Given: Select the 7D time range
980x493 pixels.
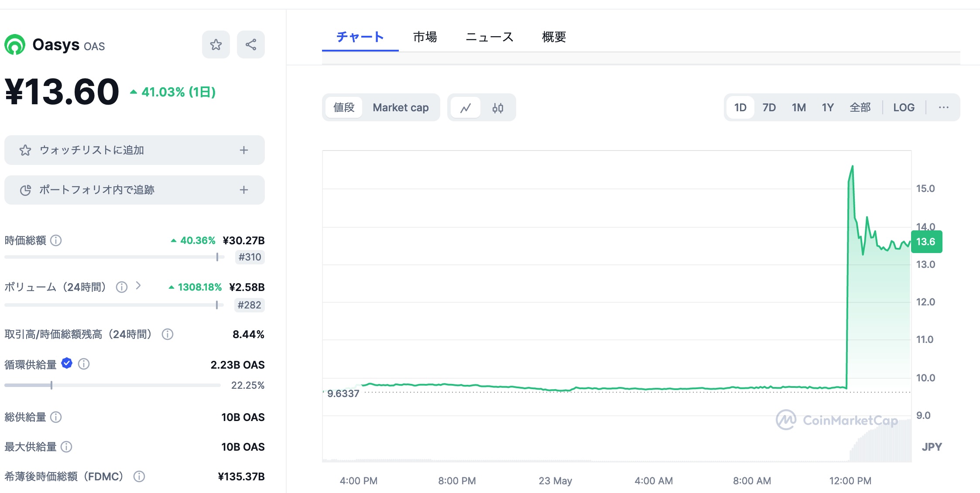Looking at the screenshot, I should pyautogui.click(x=769, y=107).
